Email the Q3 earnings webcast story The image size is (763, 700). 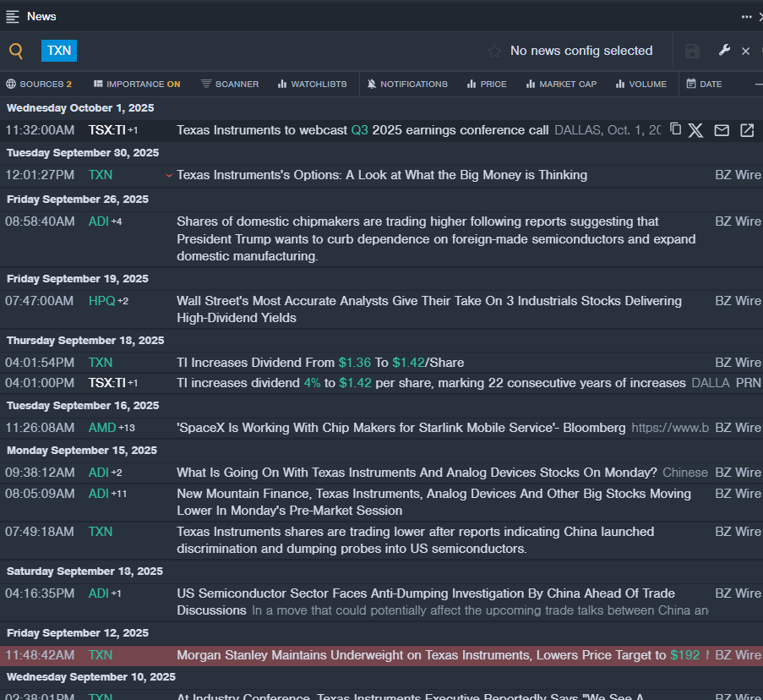[x=721, y=130]
